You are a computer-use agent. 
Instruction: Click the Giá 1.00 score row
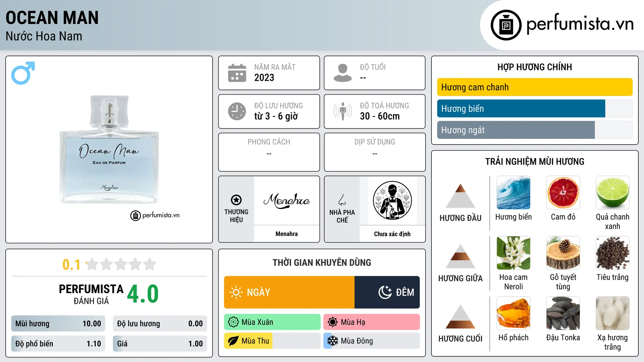(160, 344)
